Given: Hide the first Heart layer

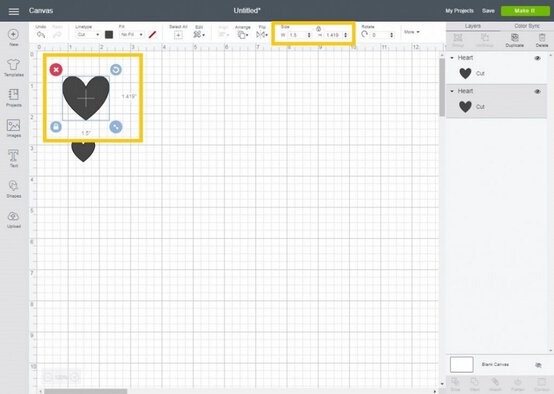Looking at the screenshot, I should coord(537,58).
